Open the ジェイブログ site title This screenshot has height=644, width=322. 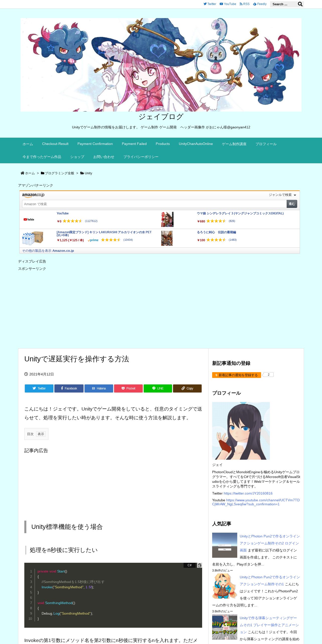(161, 117)
